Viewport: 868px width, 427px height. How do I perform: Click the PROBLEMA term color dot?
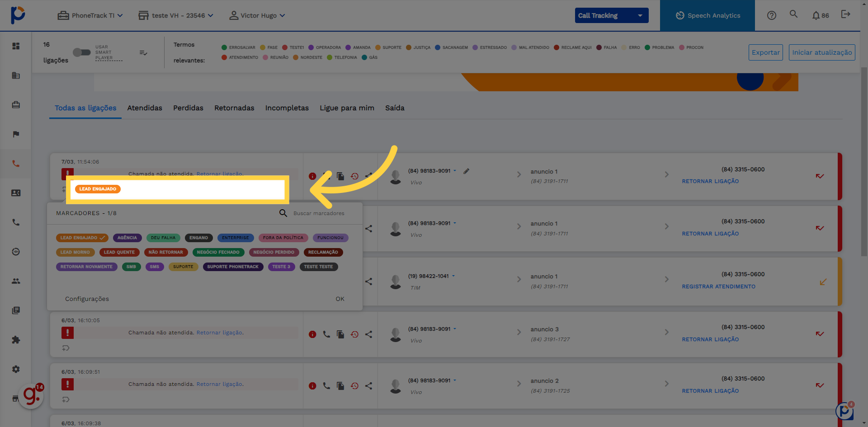pos(647,47)
